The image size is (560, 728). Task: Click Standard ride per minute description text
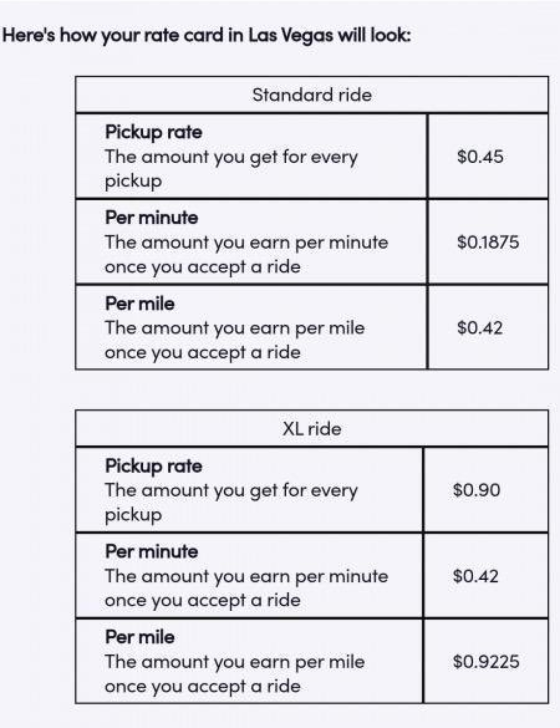click(x=246, y=255)
